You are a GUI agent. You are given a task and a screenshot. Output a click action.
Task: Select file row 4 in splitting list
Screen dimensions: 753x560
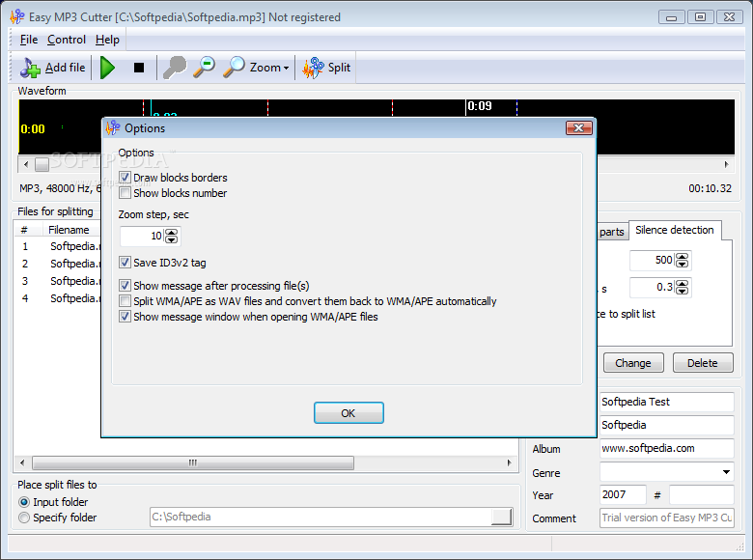click(59, 298)
